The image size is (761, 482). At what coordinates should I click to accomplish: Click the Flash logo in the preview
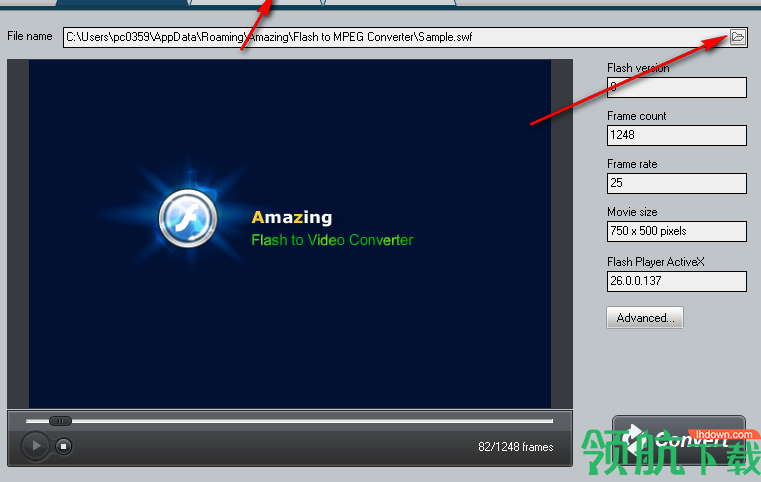click(x=188, y=218)
